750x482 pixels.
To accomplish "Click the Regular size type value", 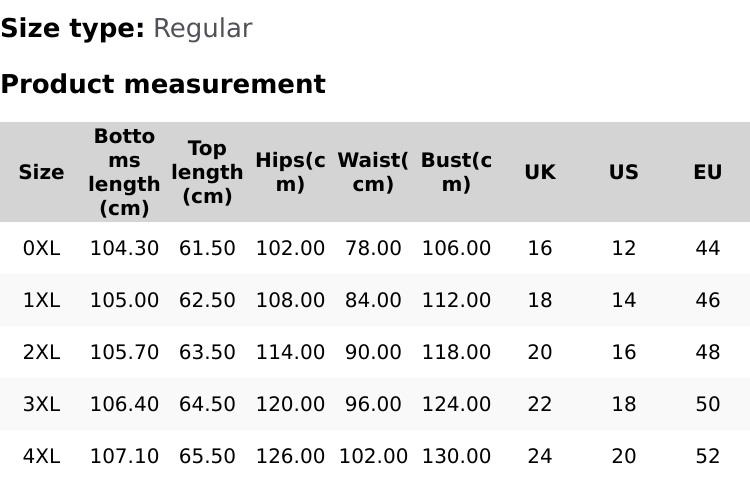I will [202, 28].
